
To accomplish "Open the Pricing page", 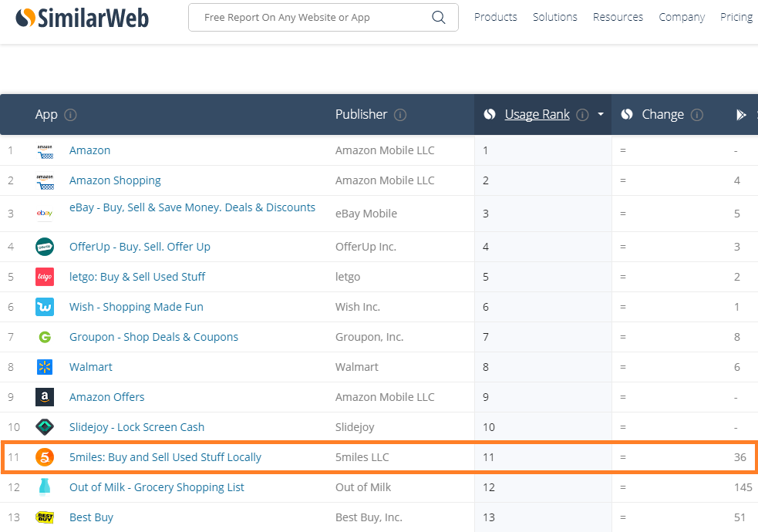I will 736,17.
